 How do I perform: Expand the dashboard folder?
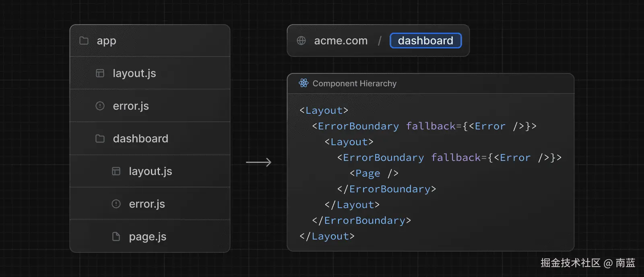(x=140, y=139)
